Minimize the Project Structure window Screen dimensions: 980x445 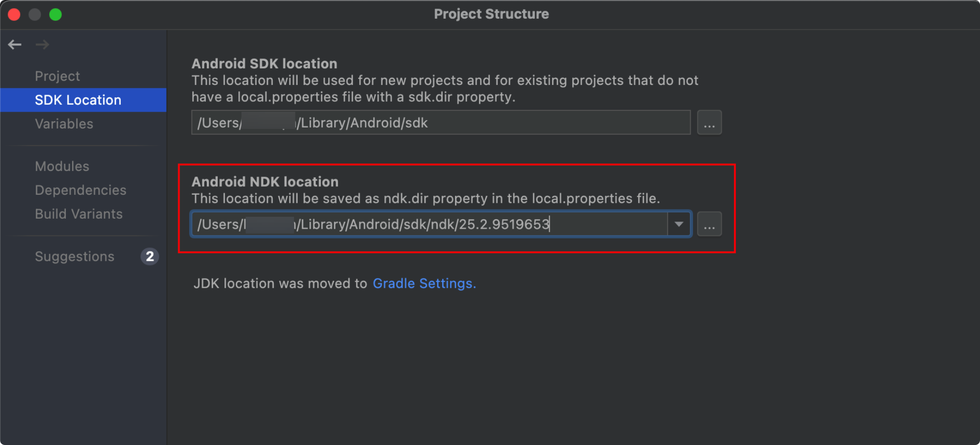(x=35, y=15)
